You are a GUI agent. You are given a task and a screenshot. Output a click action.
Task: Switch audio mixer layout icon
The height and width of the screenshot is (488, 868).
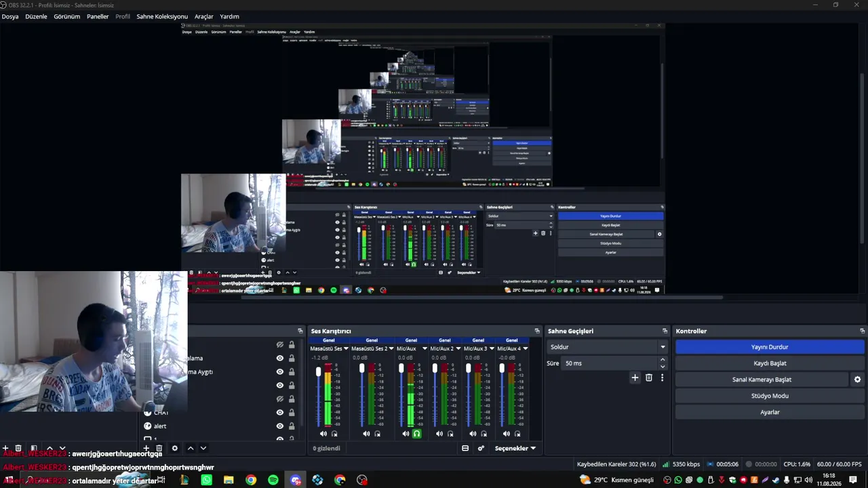(465, 448)
